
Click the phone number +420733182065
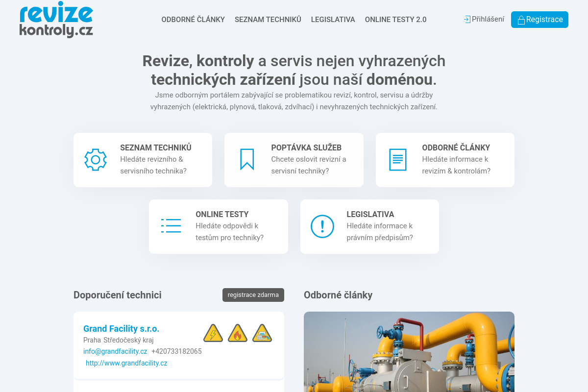click(x=176, y=351)
